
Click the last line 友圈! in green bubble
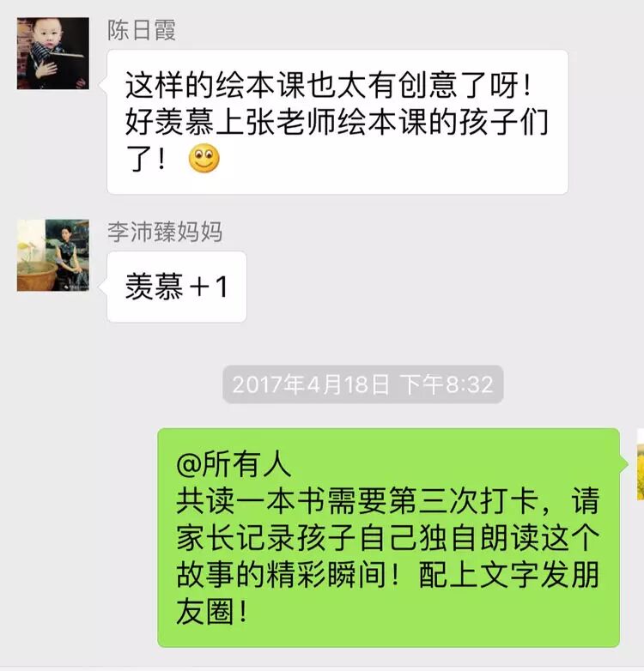pos(211,611)
